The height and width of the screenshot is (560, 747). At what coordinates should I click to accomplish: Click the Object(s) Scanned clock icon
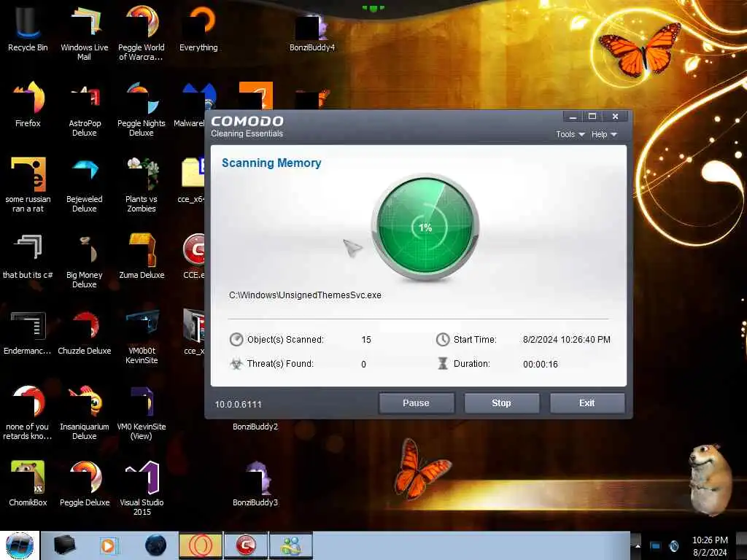236,339
